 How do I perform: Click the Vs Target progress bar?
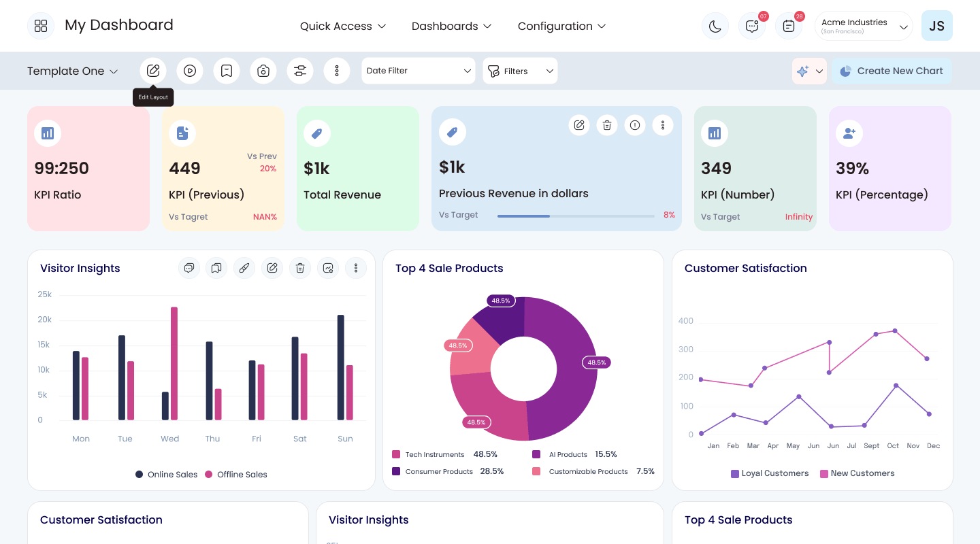[576, 216]
